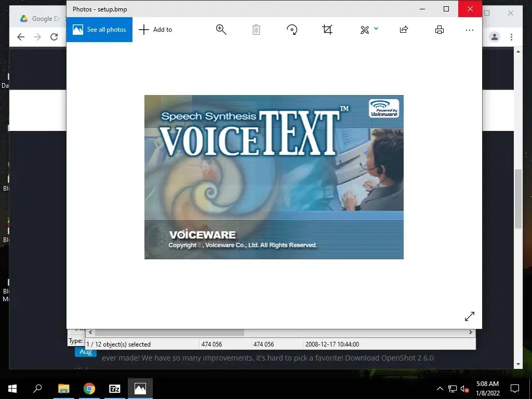The height and width of the screenshot is (399, 532).
Task: Open Edit & Create pencil icon
Action: (x=365, y=30)
